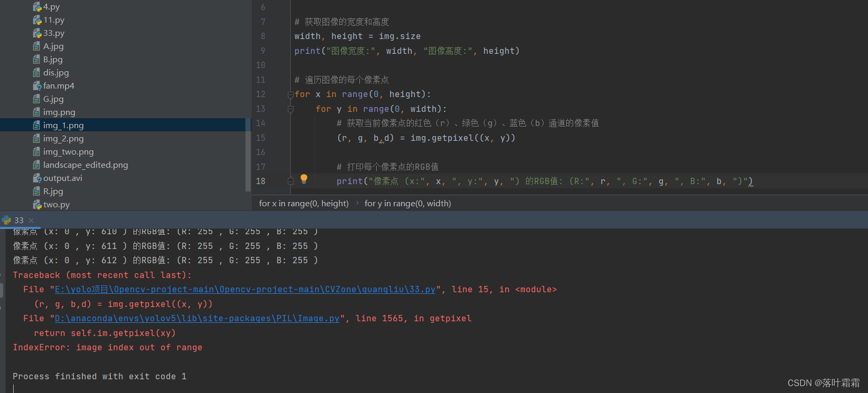
Task: Click 'Process finished with exit code 1' text
Action: (x=100, y=377)
